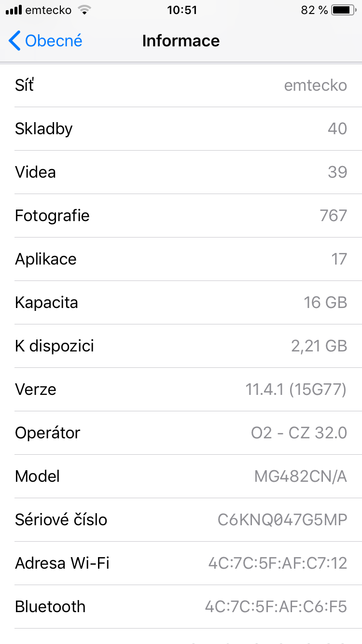Tap the Informace page title

point(181,41)
